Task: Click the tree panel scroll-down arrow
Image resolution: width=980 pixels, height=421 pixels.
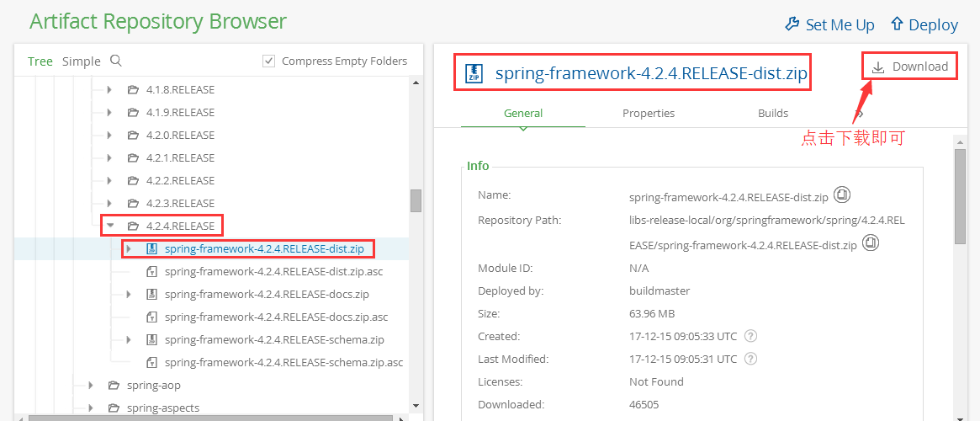Action: [416, 408]
